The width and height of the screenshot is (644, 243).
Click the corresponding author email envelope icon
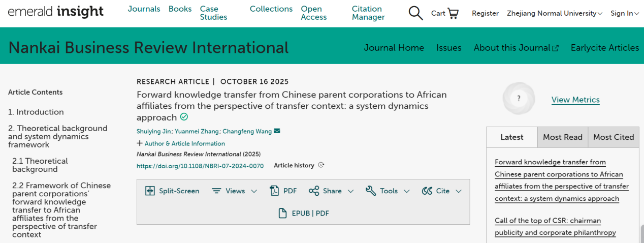point(277,131)
